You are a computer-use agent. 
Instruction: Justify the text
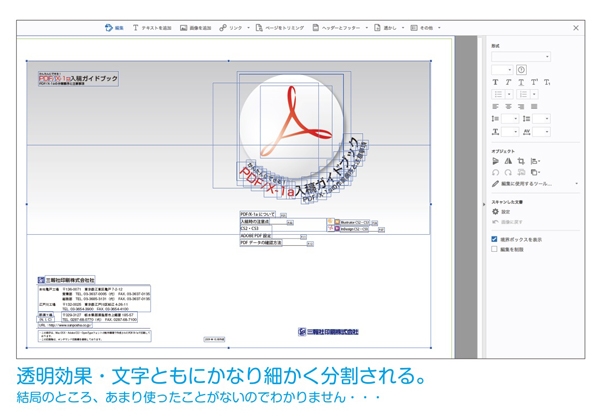[534, 106]
